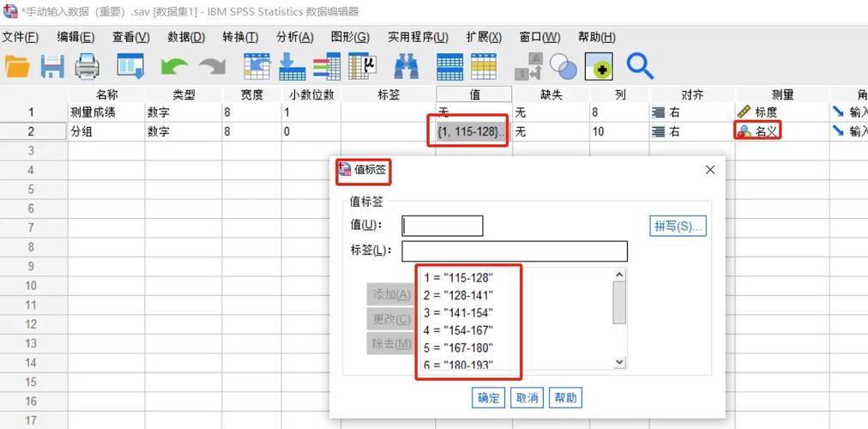Click right-align icon in 分组 row

point(659,132)
